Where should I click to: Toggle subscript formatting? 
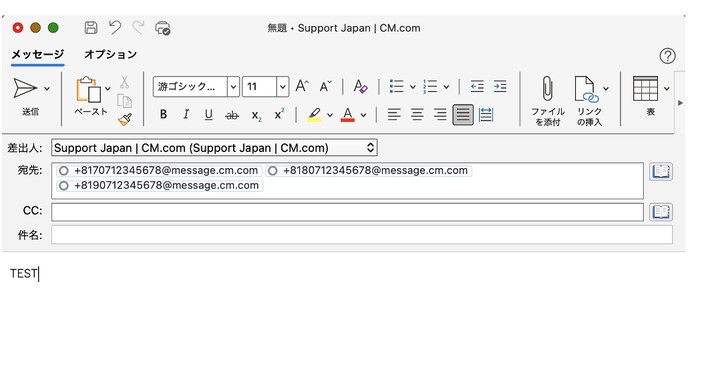pos(256,115)
